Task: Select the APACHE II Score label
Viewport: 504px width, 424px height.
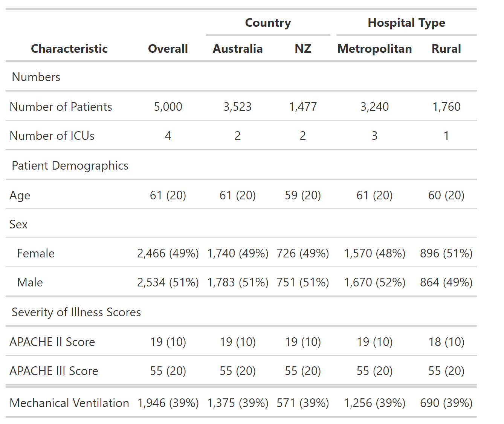Action: click(52, 342)
